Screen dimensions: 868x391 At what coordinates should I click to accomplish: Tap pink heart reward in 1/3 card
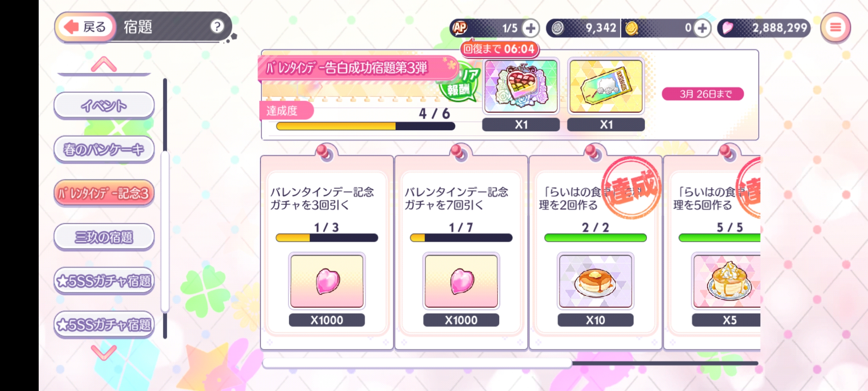pyautogui.click(x=327, y=281)
